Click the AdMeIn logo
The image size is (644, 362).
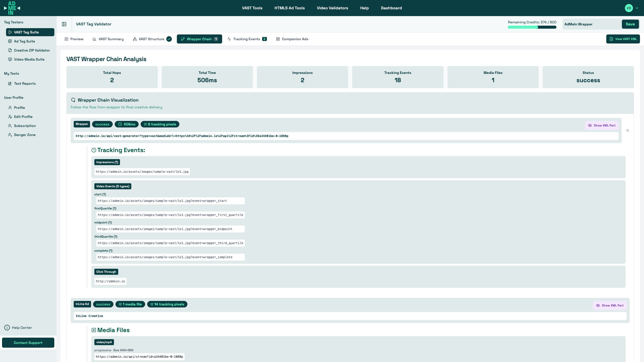point(12,8)
